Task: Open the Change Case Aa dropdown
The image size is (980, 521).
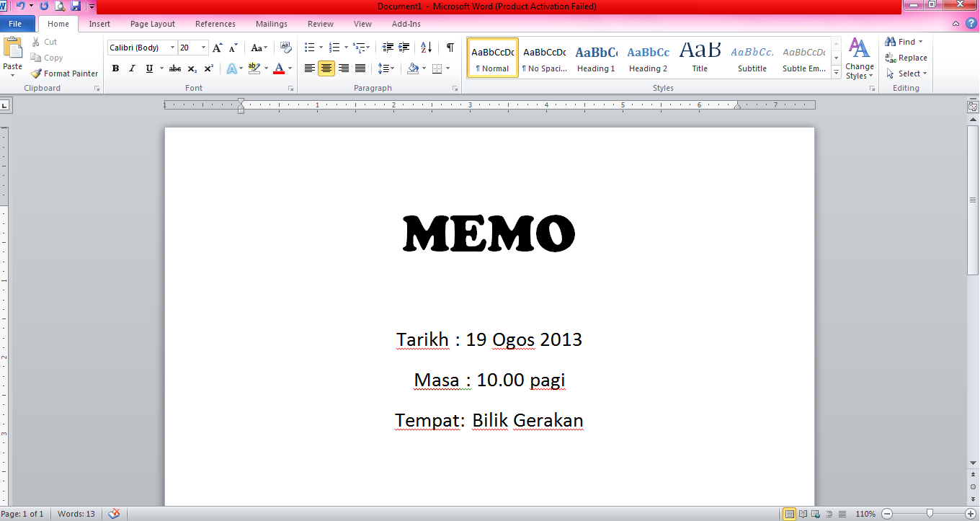Action: 259,48
